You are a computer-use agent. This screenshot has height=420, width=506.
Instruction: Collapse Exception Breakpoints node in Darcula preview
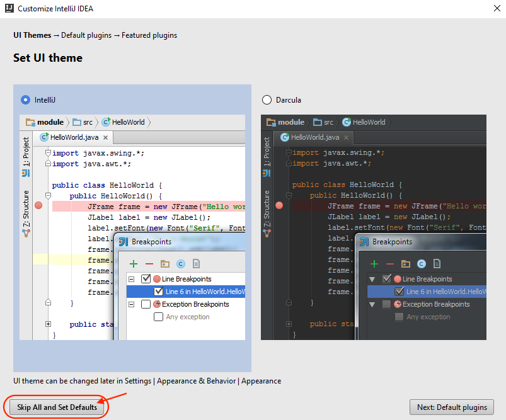tap(372, 304)
